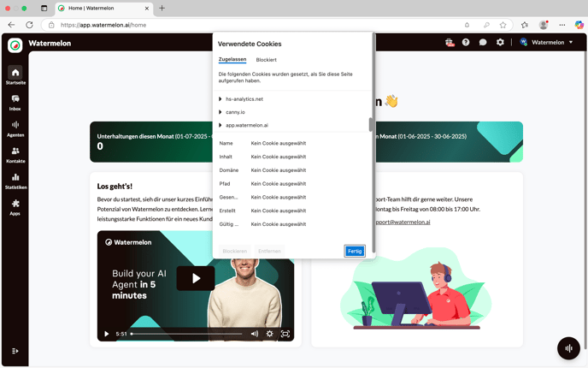Image resolution: width=588 pixels, height=368 pixels.
Task: Click Fertig to close cookie dialog
Action: [x=355, y=252]
